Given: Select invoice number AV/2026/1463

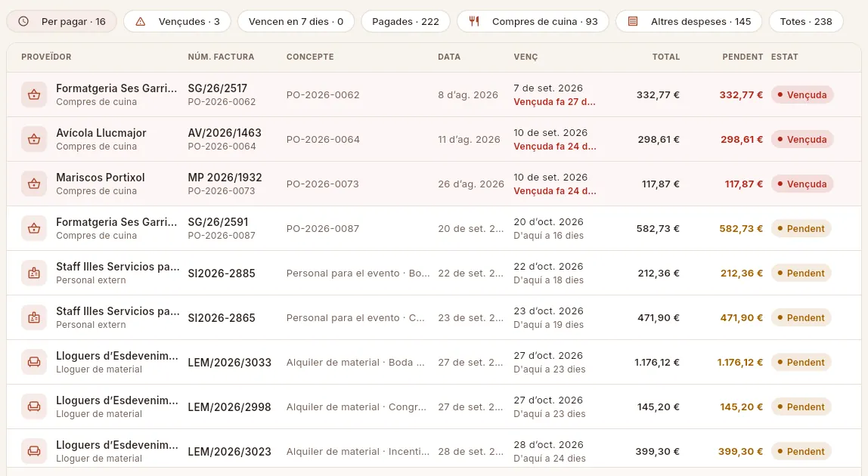Looking at the screenshot, I should (225, 133).
